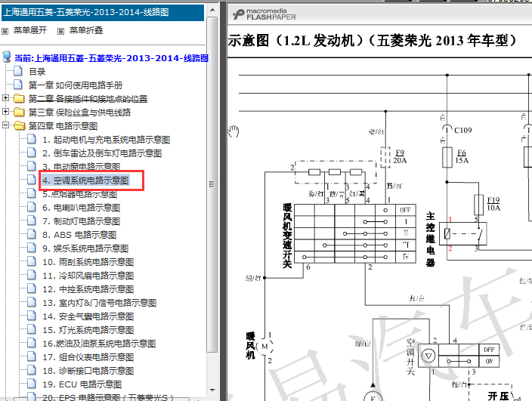Click the title bar 上海通用五菱-五菱荣光-2013-2014-线路图
The image size is (532, 401).
[103, 12]
